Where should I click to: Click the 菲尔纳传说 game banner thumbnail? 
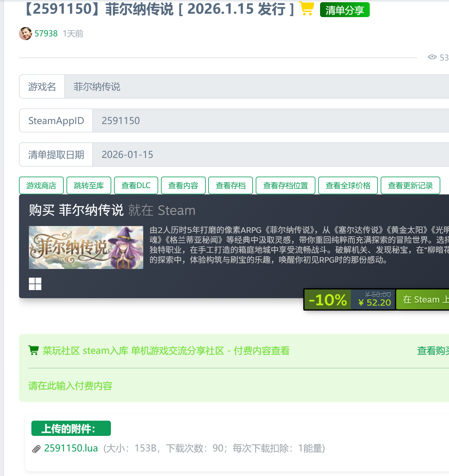tap(86, 247)
